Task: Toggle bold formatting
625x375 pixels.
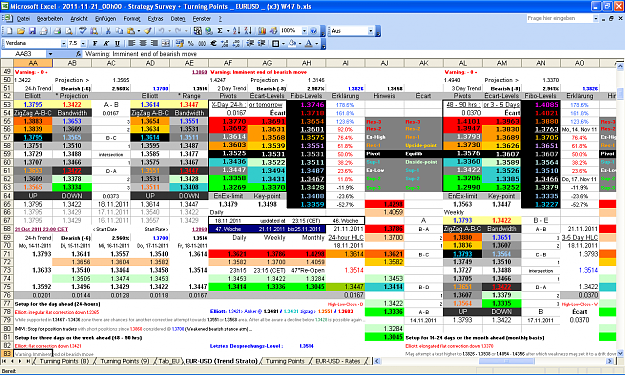Action: [95, 43]
